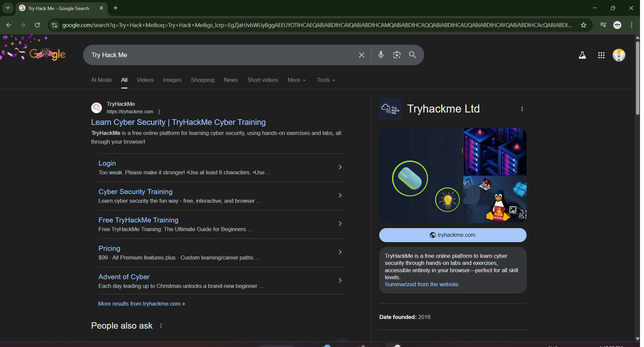
Task: Switch to the Images tab
Action: [x=172, y=80]
